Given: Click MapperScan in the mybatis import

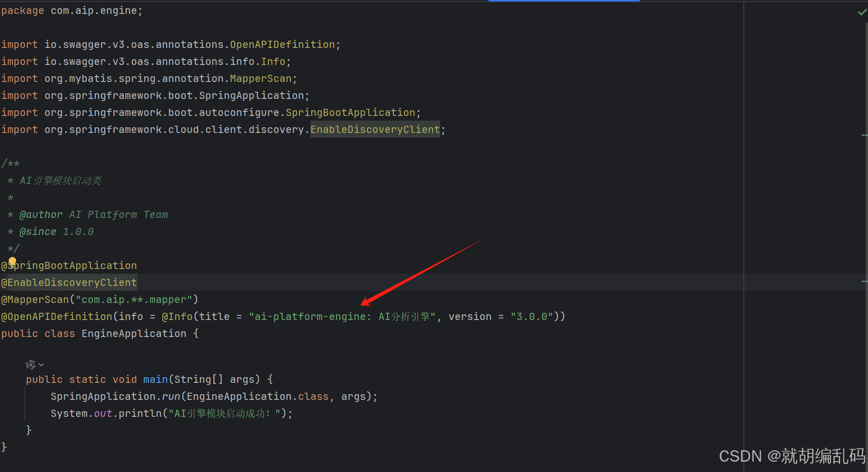Looking at the screenshot, I should (261, 78).
